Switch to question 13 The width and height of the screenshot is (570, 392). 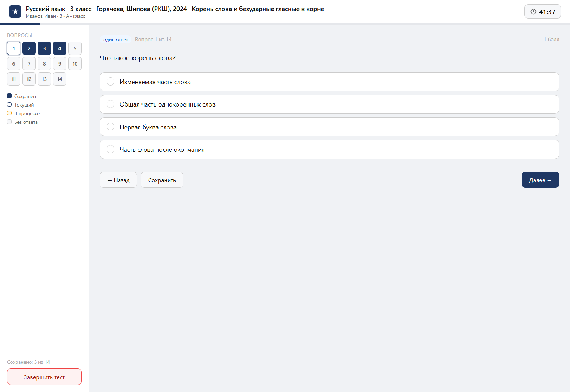click(x=44, y=79)
